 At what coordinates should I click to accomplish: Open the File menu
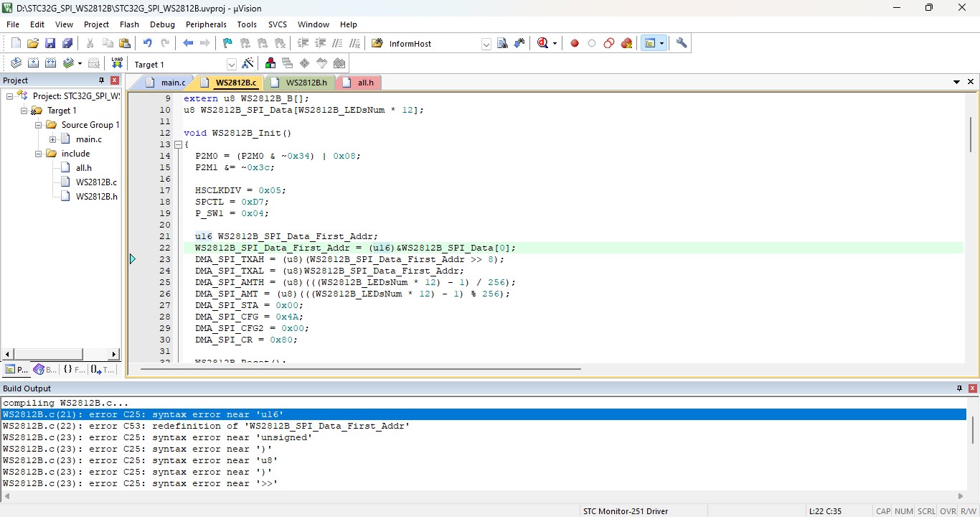pos(13,24)
